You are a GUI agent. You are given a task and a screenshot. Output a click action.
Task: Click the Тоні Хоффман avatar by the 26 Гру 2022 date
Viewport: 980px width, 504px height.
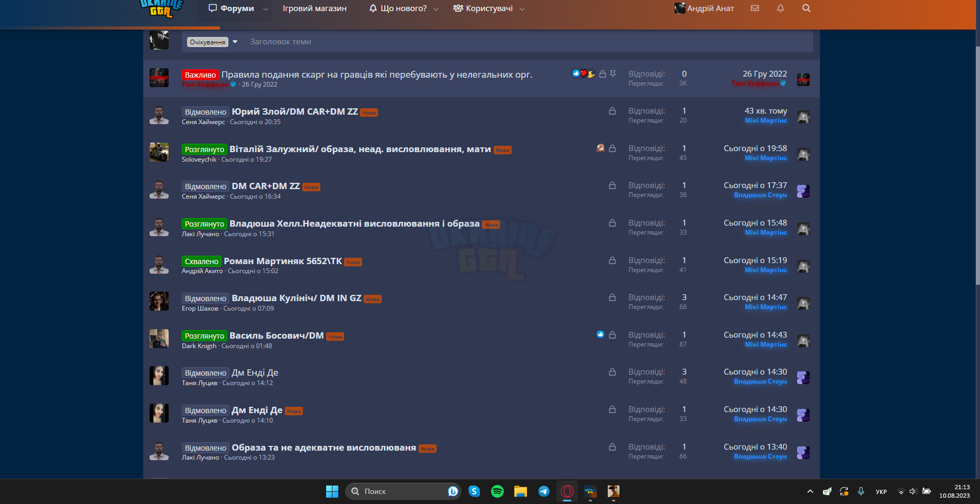point(803,80)
